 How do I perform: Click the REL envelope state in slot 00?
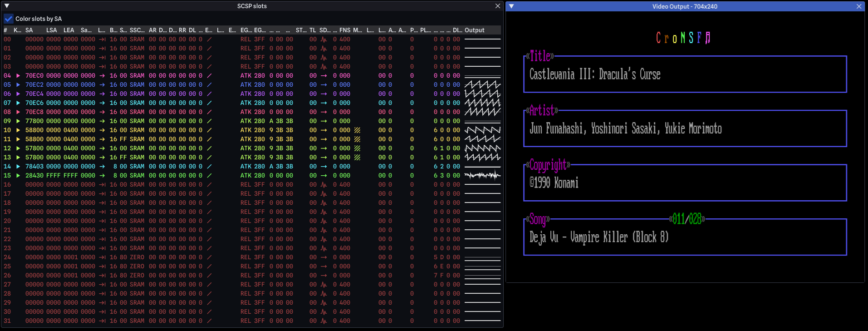[x=246, y=40]
